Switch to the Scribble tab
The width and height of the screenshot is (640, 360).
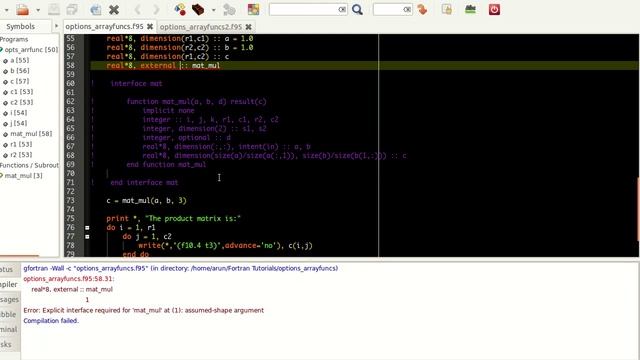pos(8,315)
